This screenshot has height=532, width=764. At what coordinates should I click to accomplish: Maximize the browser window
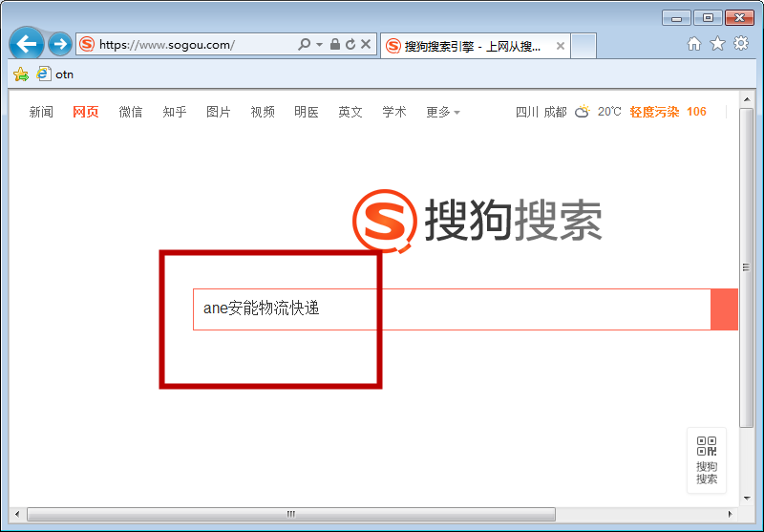click(708, 18)
